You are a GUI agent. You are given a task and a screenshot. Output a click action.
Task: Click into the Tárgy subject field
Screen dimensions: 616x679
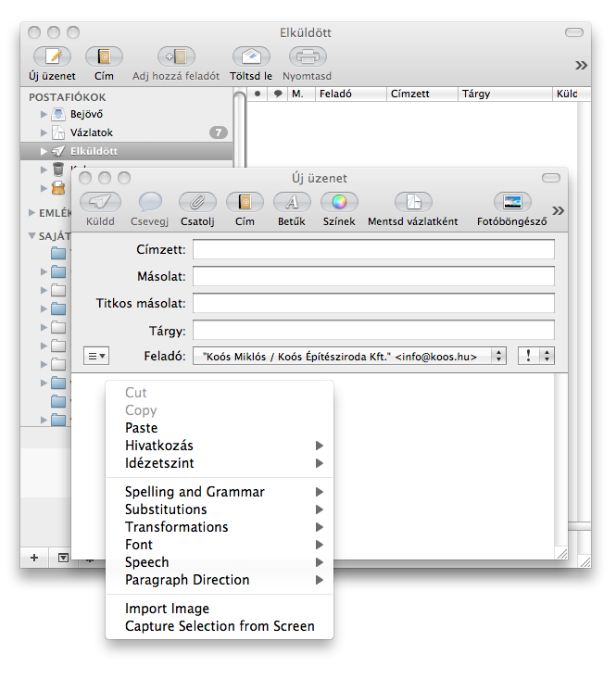[x=373, y=330]
